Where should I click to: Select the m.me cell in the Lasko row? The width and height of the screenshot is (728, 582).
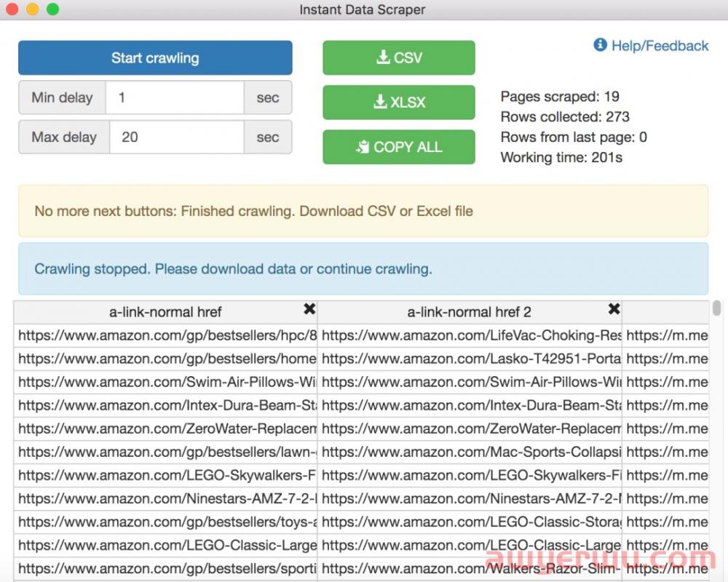666,359
